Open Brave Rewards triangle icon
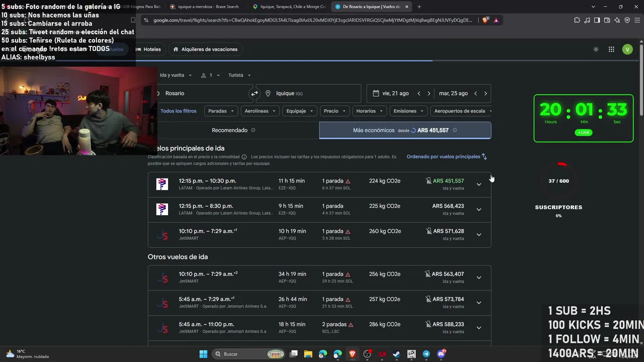The image size is (644, 362). point(496,20)
